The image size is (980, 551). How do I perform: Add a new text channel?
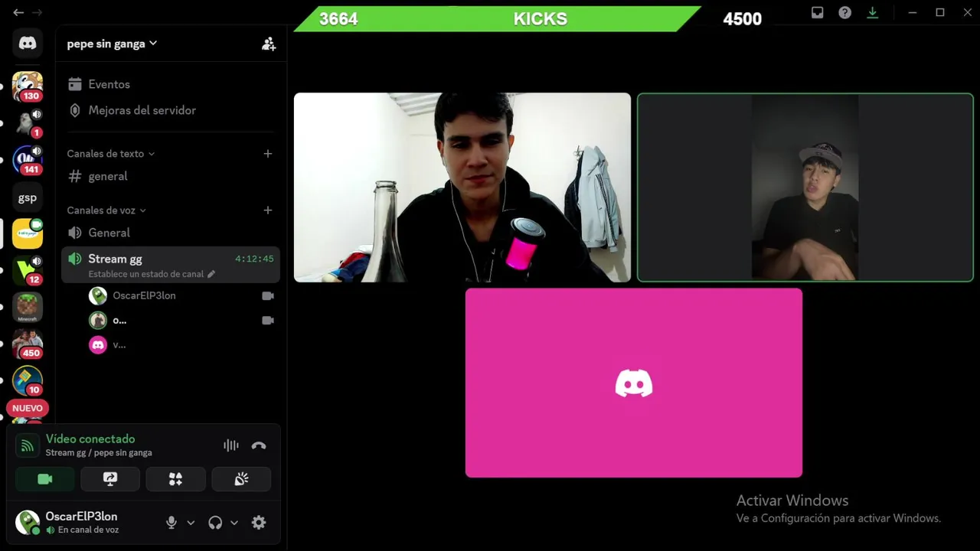point(267,154)
